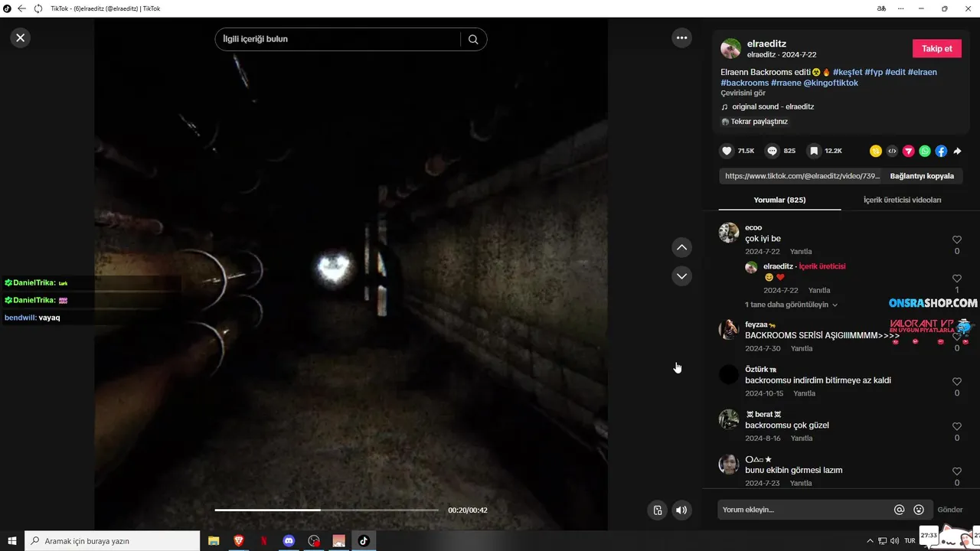This screenshot has width=980, height=551.
Task: Go to the previous video with the up arrow
Action: pos(681,247)
